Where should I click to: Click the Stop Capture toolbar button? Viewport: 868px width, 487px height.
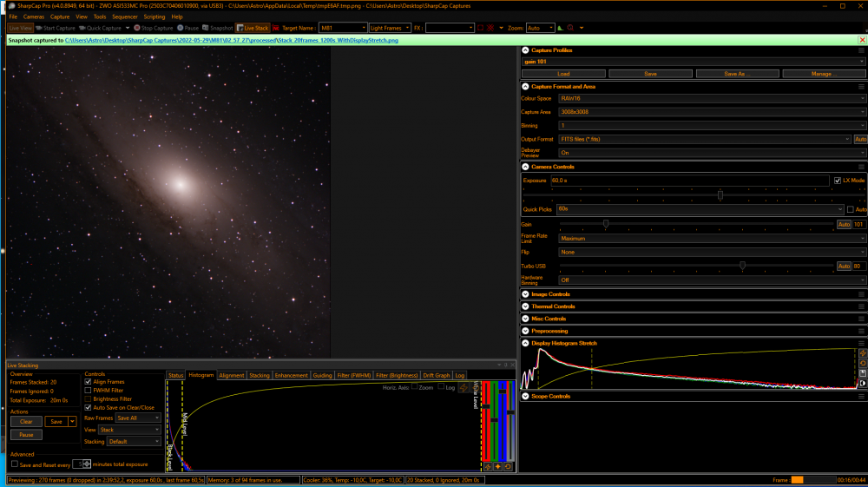(154, 28)
